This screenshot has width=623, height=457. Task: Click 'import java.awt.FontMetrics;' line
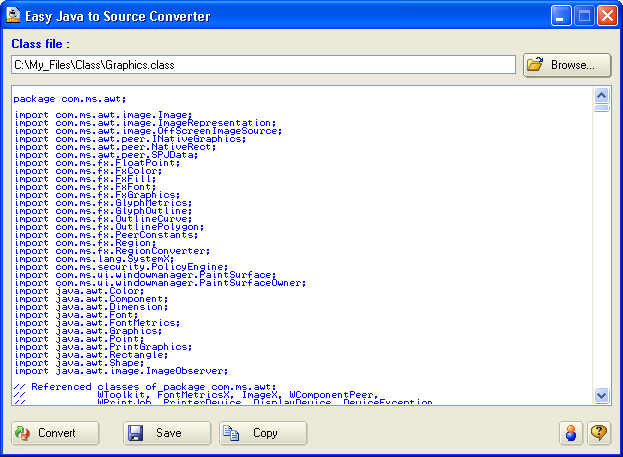pyautogui.click(x=97, y=323)
